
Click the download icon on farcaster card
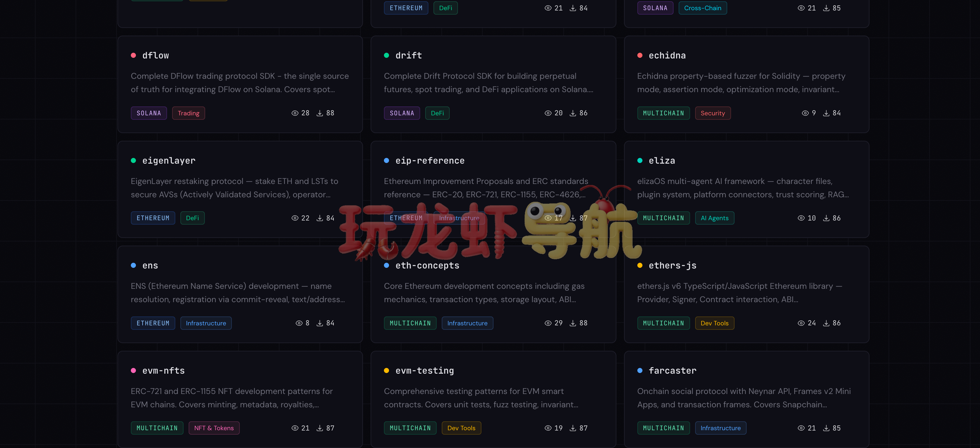826,428
